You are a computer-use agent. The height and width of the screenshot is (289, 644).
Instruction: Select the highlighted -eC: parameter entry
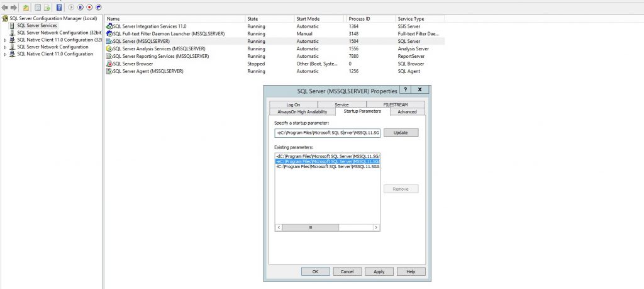328,162
